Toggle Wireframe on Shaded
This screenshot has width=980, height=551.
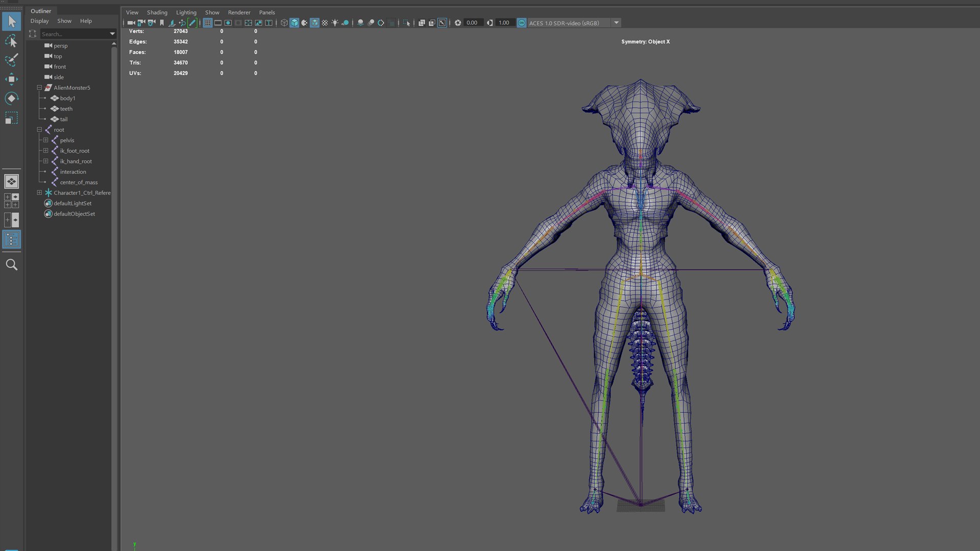pyautogui.click(x=314, y=23)
